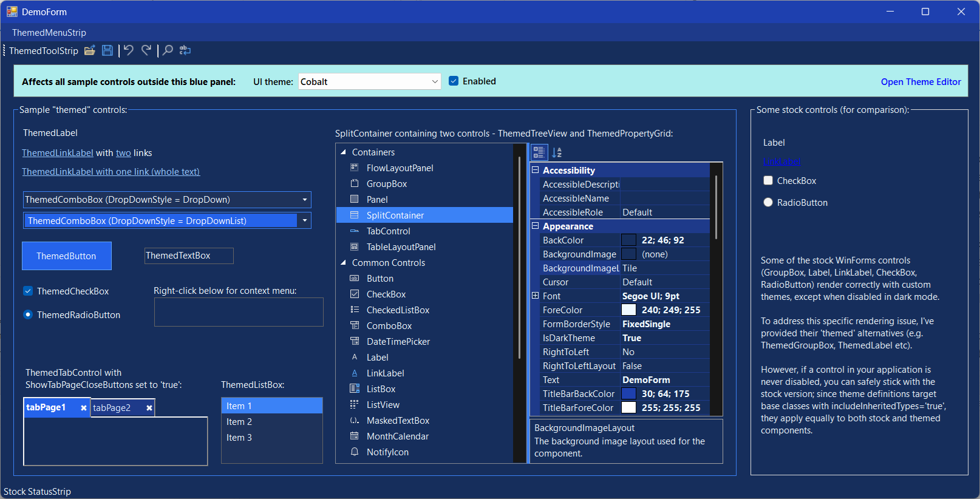980x499 pixels.
Task: Check the stock CheckBox
Action: 768,180
